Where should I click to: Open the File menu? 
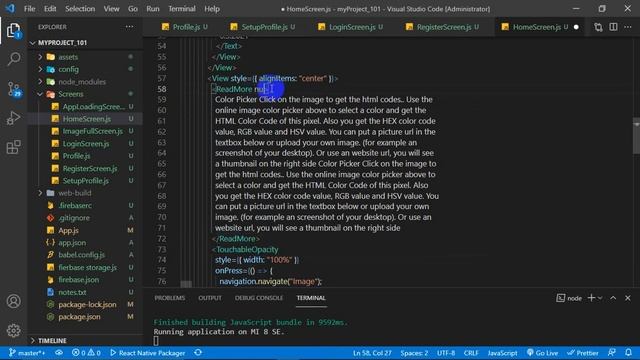click(x=29, y=9)
